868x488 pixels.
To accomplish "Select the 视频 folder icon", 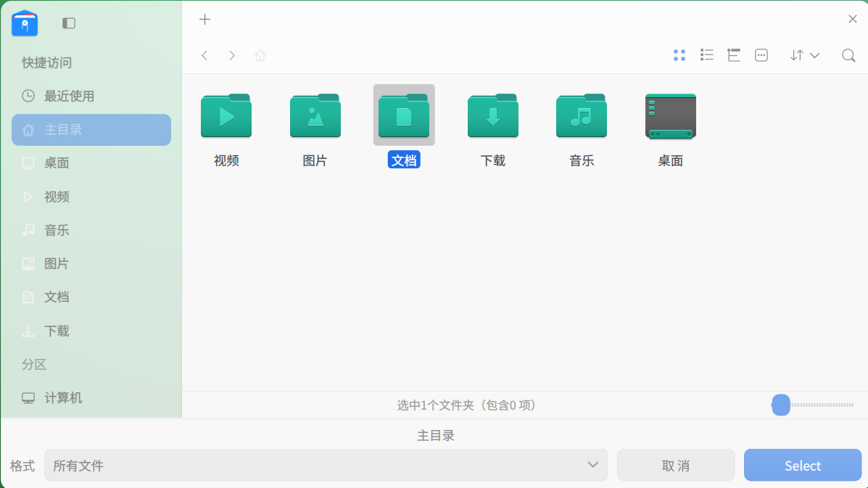I will coord(226,115).
